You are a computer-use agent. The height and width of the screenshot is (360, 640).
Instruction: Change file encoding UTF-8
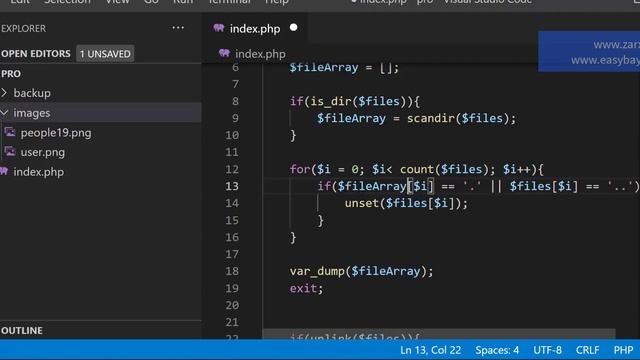pyautogui.click(x=547, y=350)
